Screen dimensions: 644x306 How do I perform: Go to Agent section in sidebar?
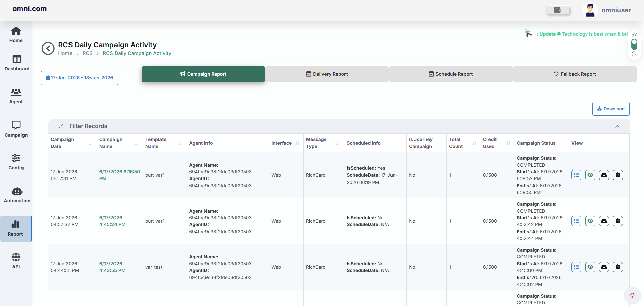tap(16, 96)
